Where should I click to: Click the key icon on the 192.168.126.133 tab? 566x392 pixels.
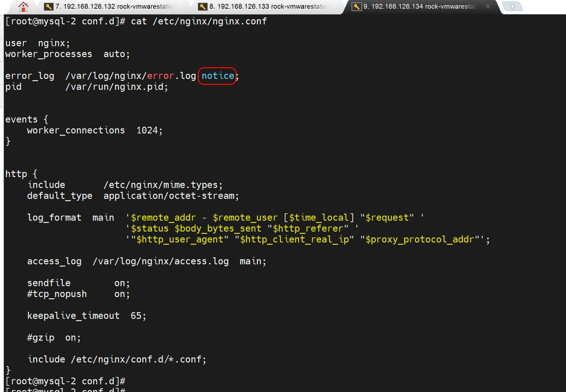[x=202, y=6]
